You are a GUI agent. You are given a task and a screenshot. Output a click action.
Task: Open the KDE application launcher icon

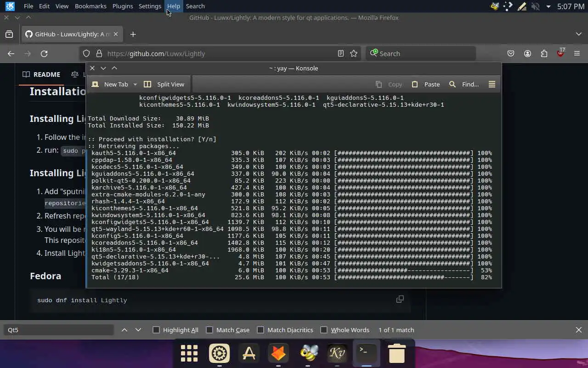pos(10,6)
